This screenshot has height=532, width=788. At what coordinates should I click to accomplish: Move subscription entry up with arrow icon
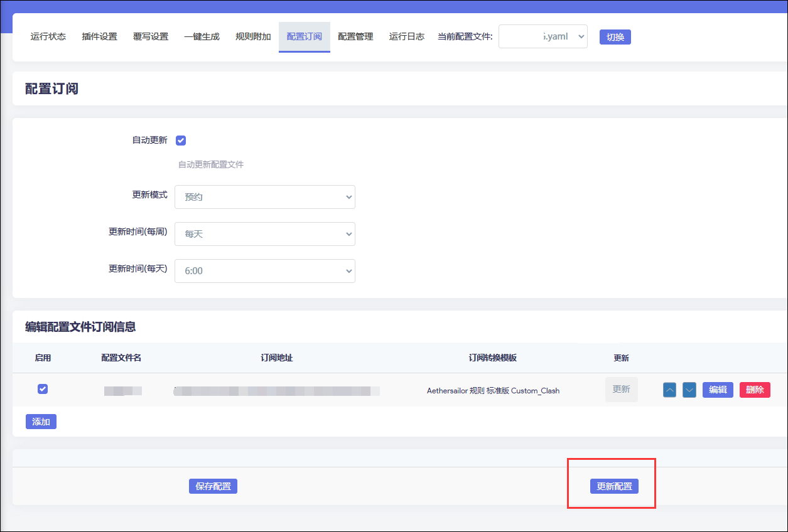[669, 390]
